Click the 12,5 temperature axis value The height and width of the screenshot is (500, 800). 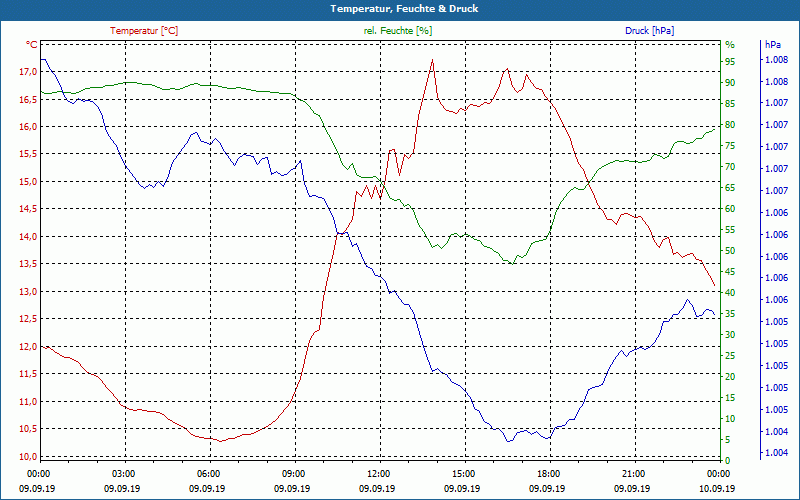point(28,319)
